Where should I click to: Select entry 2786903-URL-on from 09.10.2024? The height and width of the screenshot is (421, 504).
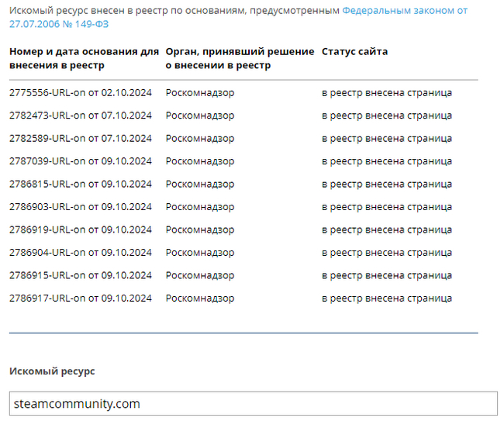(81, 207)
